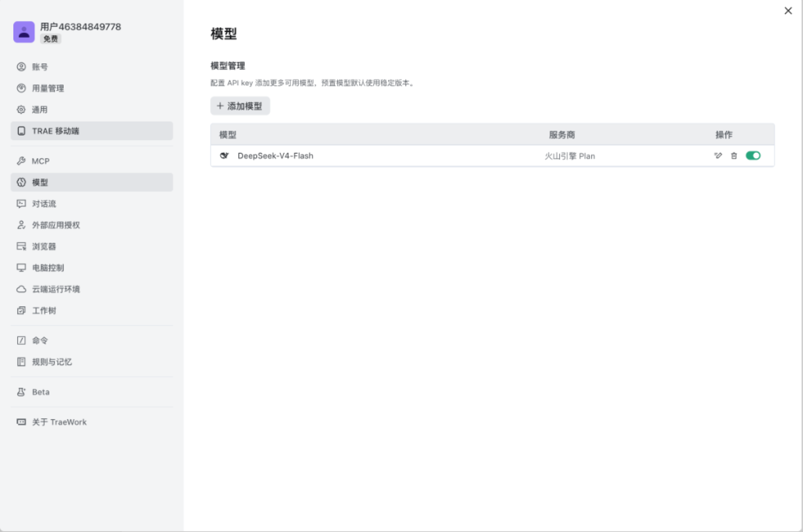Click the 命令 slash icon
This screenshot has width=803, height=532.
click(21, 340)
